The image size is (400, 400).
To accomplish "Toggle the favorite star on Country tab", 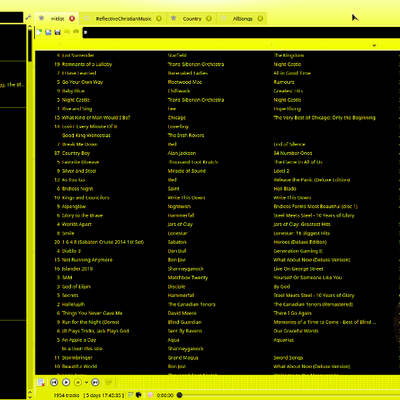I will click(174, 18).
